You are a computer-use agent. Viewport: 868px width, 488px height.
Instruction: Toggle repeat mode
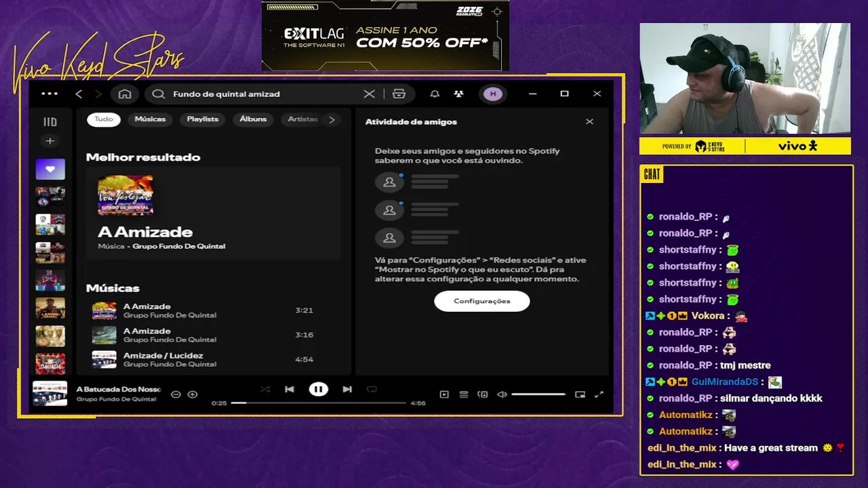pos(372,389)
